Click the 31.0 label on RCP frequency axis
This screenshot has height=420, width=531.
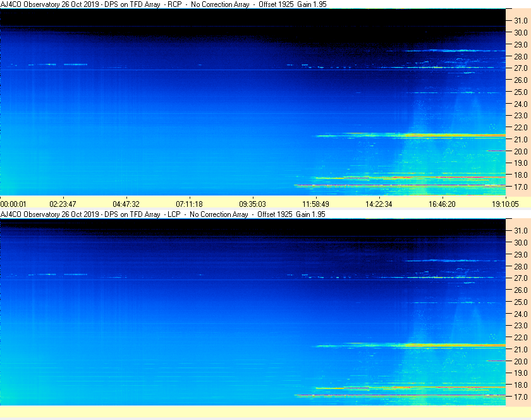(521, 21)
